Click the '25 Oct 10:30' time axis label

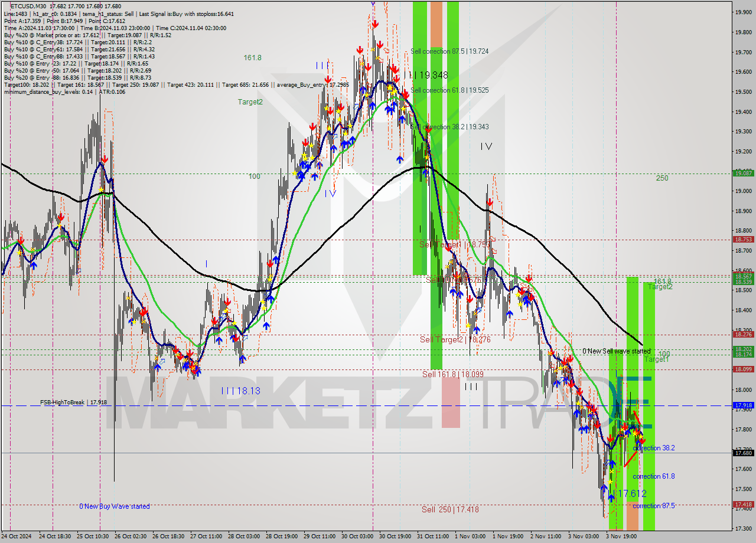point(92,537)
